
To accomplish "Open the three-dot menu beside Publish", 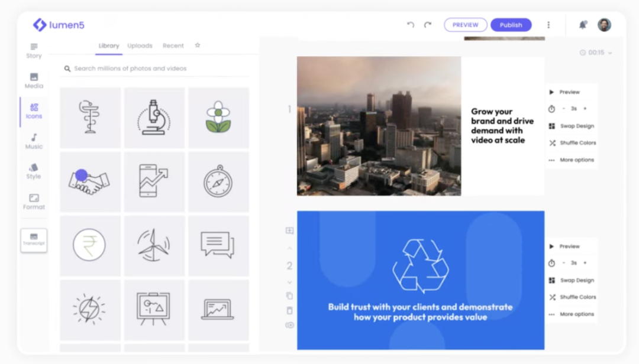I will click(x=548, y=25).
